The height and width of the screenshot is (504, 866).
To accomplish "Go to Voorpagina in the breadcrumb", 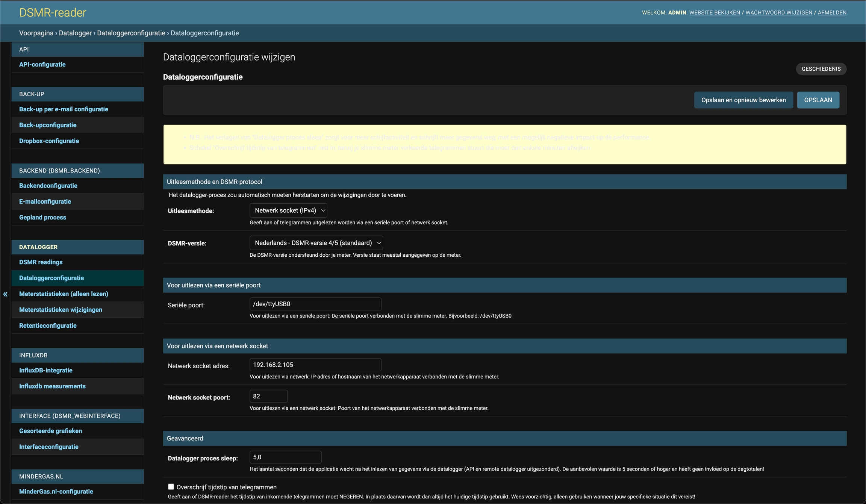I will click(x=36, y=33).
